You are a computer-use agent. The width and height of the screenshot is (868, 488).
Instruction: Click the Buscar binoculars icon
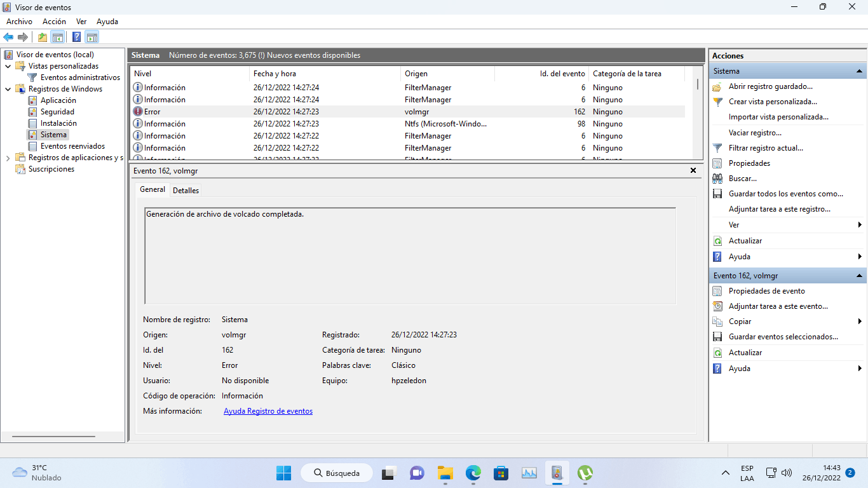click(x=717, y=179)
